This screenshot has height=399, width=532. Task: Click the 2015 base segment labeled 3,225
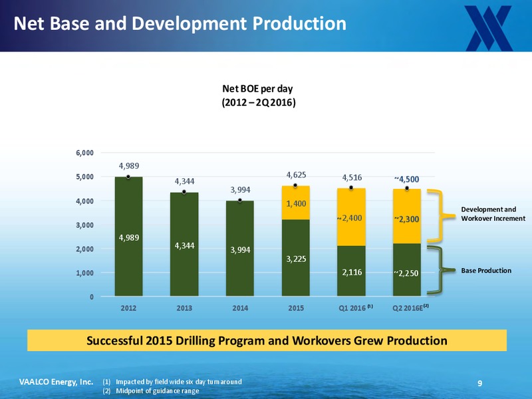[x=295, y=258]
